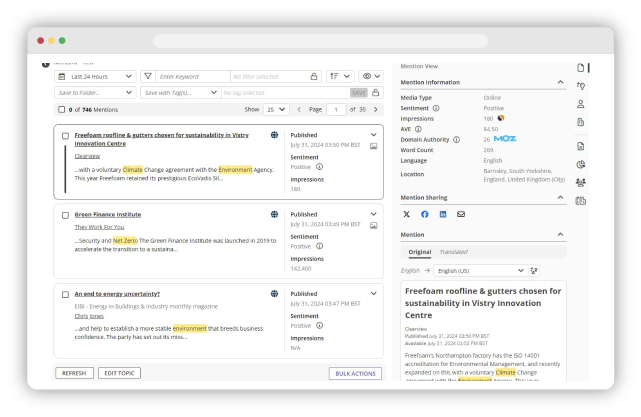Click image icon on Freefoam mention card
641x417 pixels.
click(374, 146)
